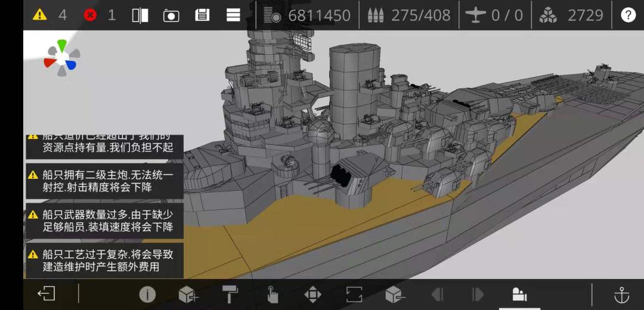Click the colored view orientation gizmo
644x310 pixels.
(61, 58)
